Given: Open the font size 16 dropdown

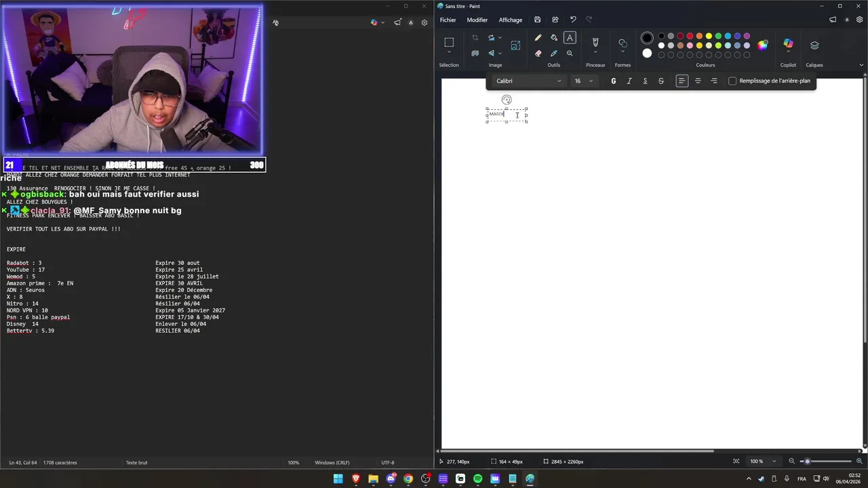Looking at the screenshot, I should [584, 81].
